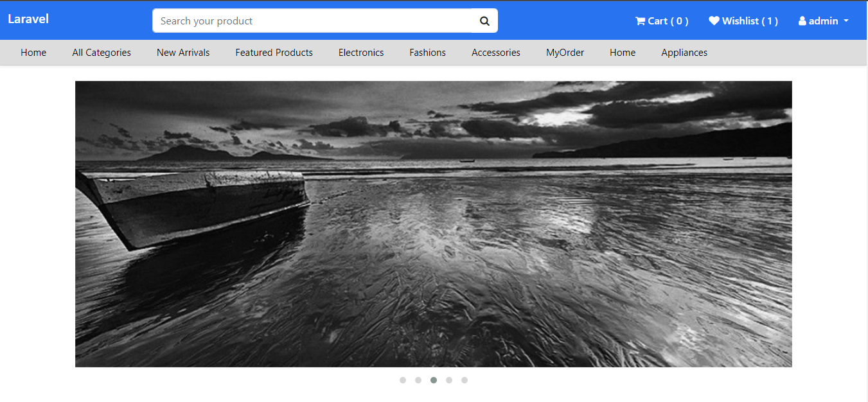Click the search magnifier icon
The width and height of the screenshot is (868, 402).
tap(484, 20)
